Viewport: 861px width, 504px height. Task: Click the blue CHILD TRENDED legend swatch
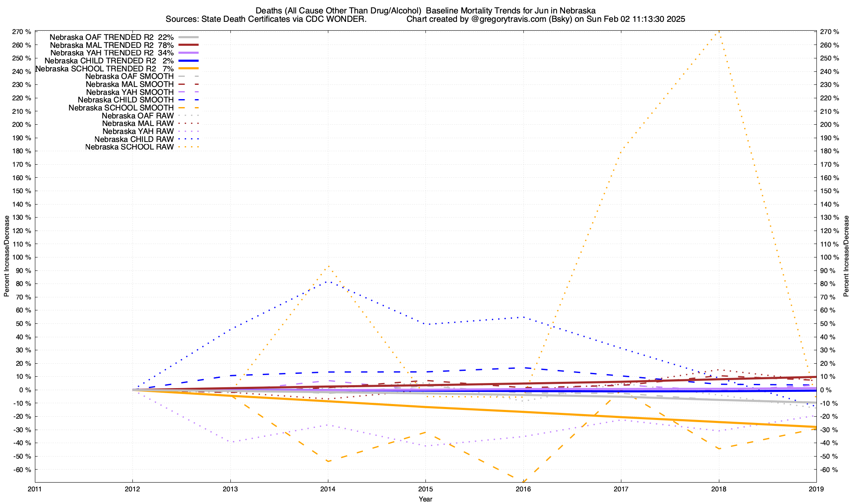(x=188, y=61)
